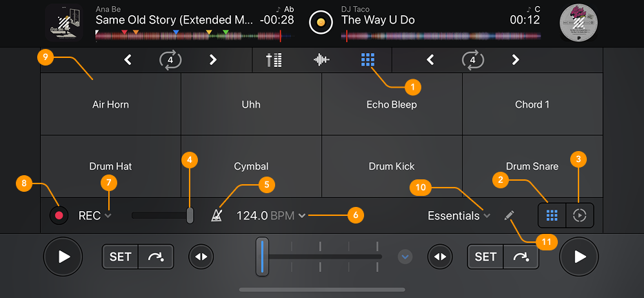Screen dimensions: 644x298
Task: Tap the Ab key indicator
Action: (x=286, y=9)
